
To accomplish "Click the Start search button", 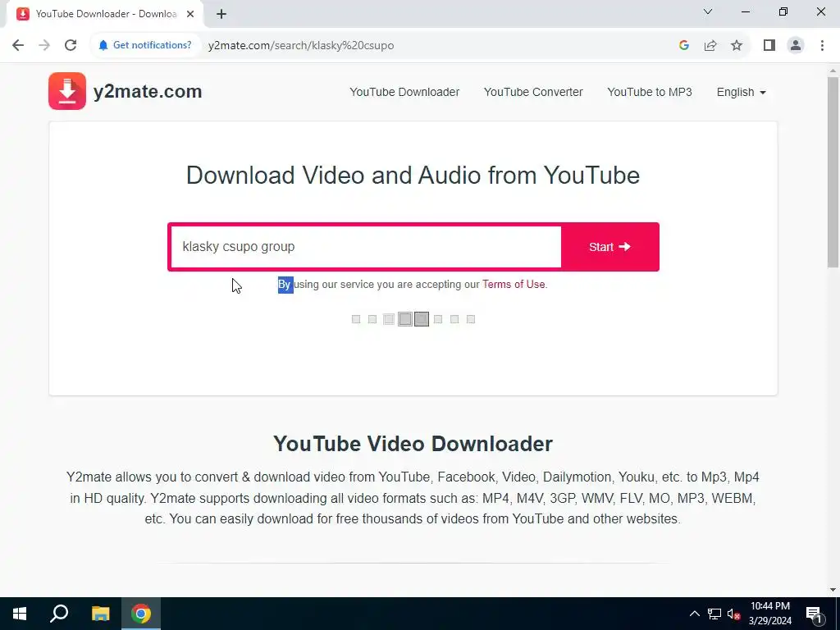I will pyautogui.click(x=609, y=247).
